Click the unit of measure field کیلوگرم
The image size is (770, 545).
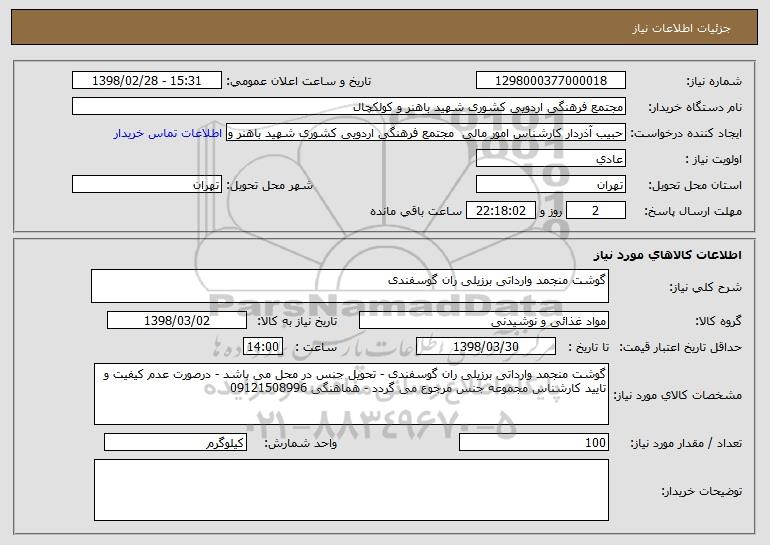[x=175, y=442]
